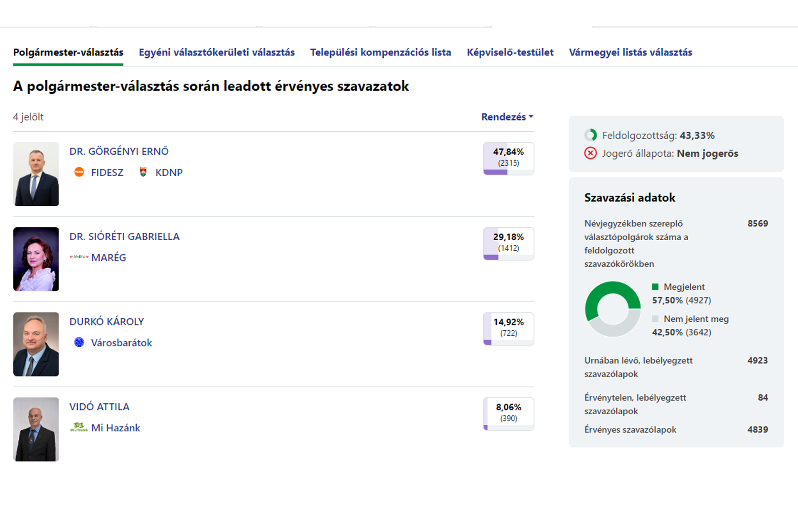Viewport: 798px width, 532px height.
Task: Click the MARÉG party logo icon
Action: 79,257
